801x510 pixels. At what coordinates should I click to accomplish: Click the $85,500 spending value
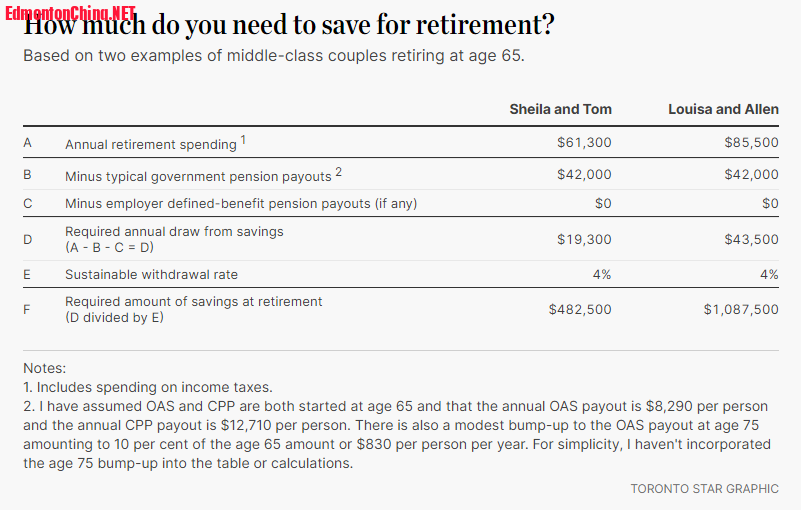(x=751, y=143)
